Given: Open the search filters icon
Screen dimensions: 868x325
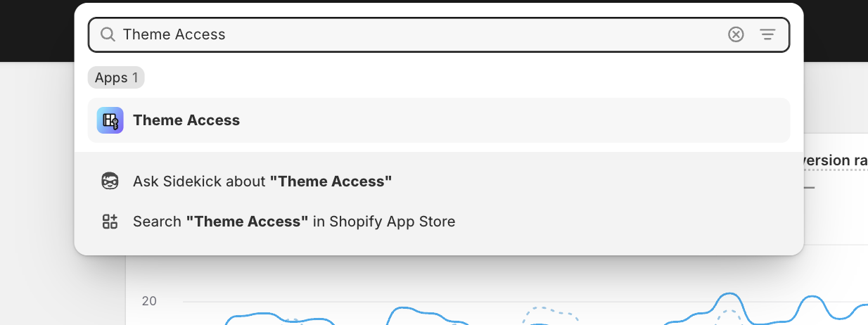Looking at the screenshot, I should (767, 34).
